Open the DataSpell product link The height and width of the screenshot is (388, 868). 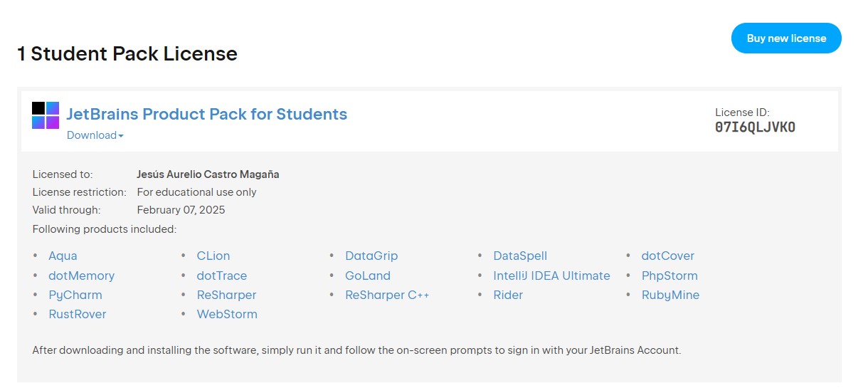point(520,256)
